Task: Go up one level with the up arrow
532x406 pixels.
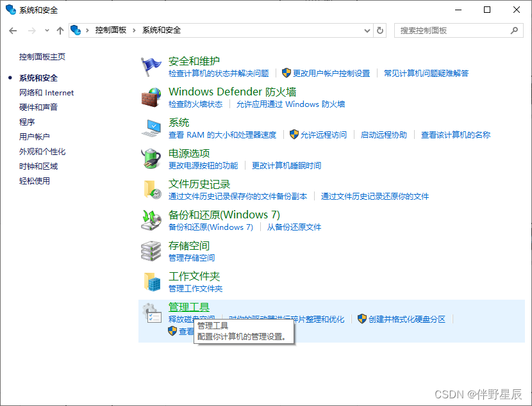Action: [x=60, y=31]
